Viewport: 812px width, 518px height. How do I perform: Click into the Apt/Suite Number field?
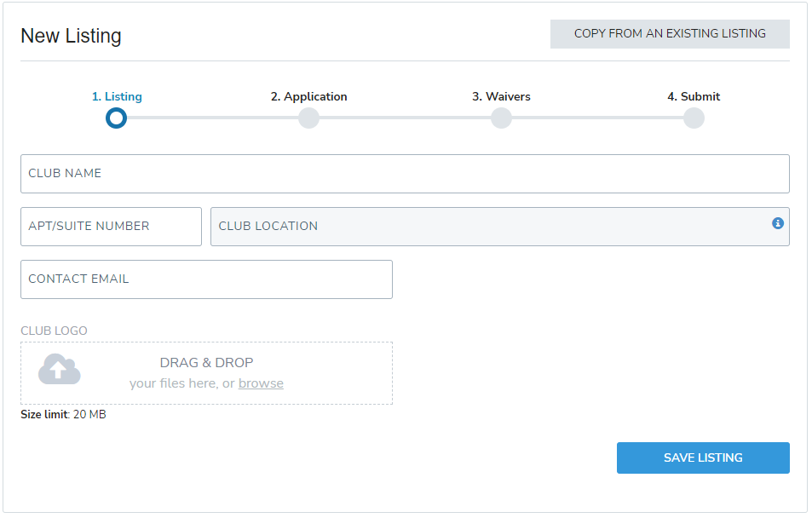(x=111, y=227)
